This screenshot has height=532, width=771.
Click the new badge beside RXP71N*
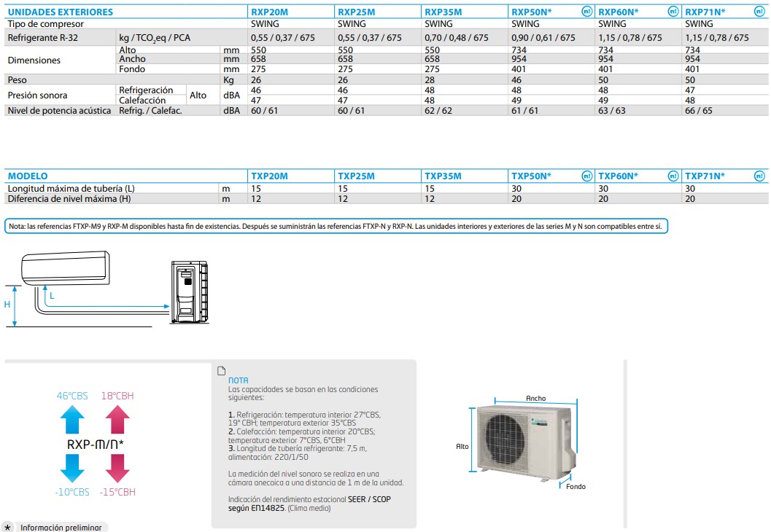tap(759, 12)
